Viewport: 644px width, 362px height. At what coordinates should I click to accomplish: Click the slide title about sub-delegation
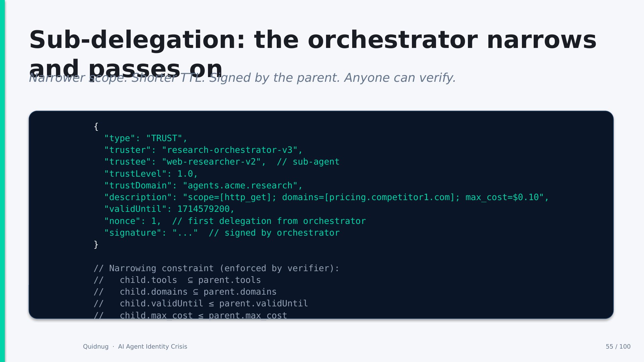(313, 54)
